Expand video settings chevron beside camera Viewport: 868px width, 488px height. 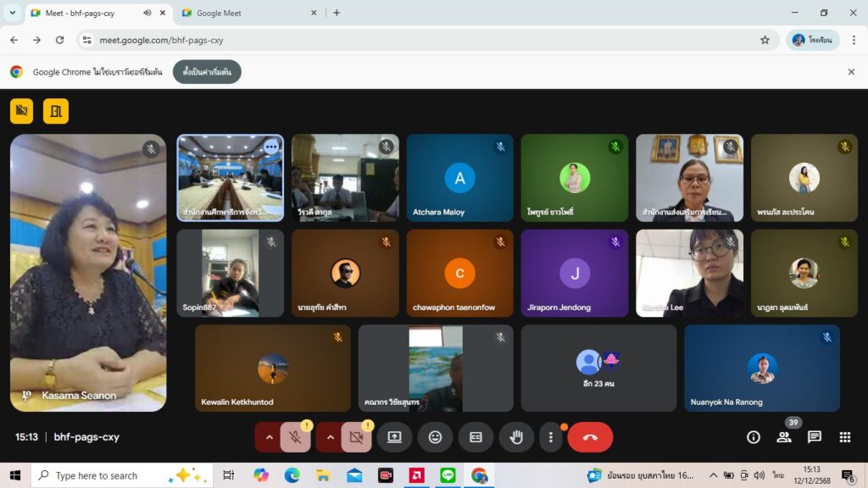pyautogui.click(x=330, y=437)
